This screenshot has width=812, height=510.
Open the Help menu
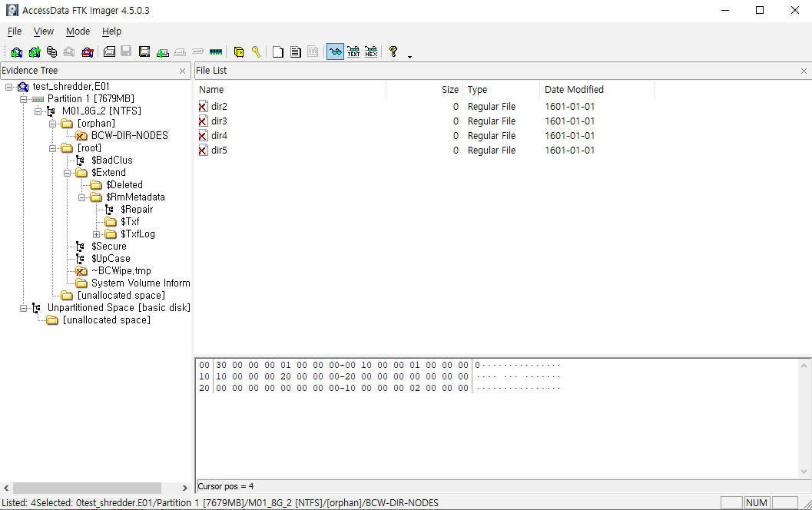[x=111, y=31]
